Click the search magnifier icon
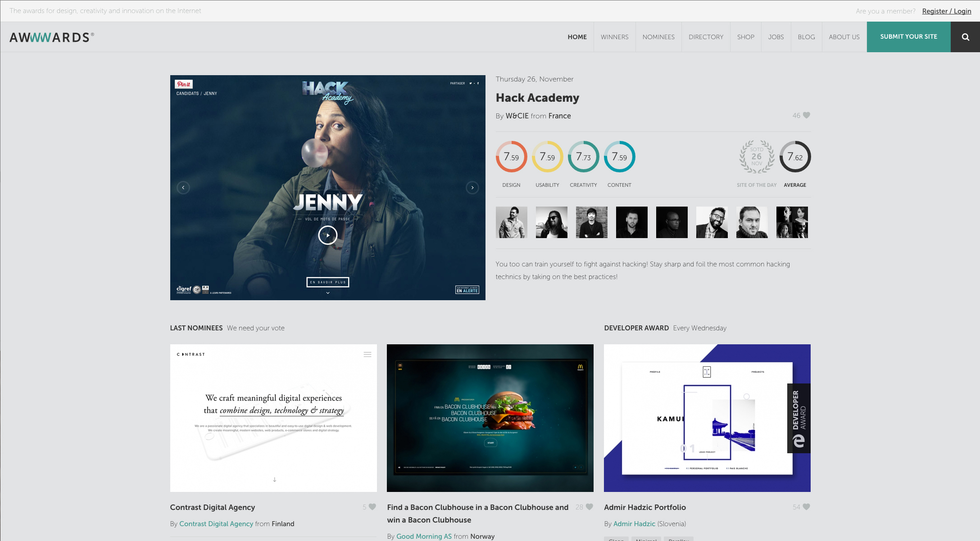This screenshot has width=980, height=541. (x=965, y=37)
